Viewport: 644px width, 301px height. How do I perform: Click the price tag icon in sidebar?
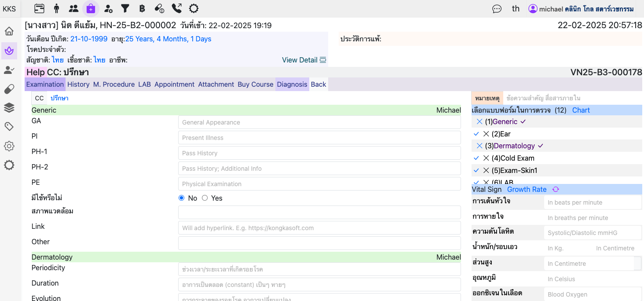[9, 127]
